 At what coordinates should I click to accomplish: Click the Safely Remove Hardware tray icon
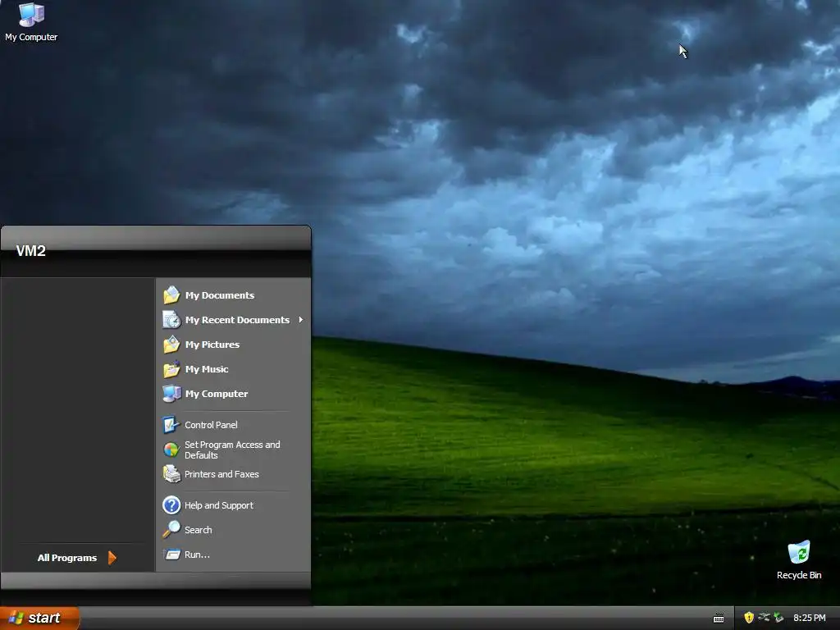(x=778, y=618)
